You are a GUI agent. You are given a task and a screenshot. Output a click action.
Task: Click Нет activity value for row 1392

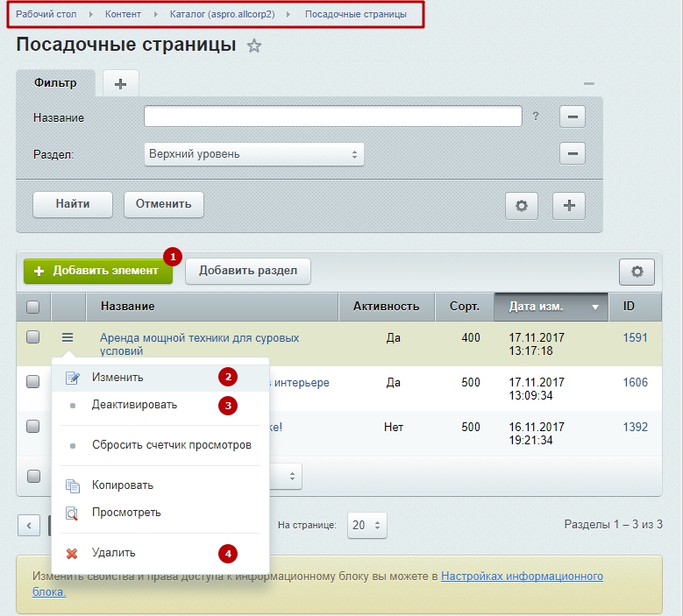click(394, 427)
